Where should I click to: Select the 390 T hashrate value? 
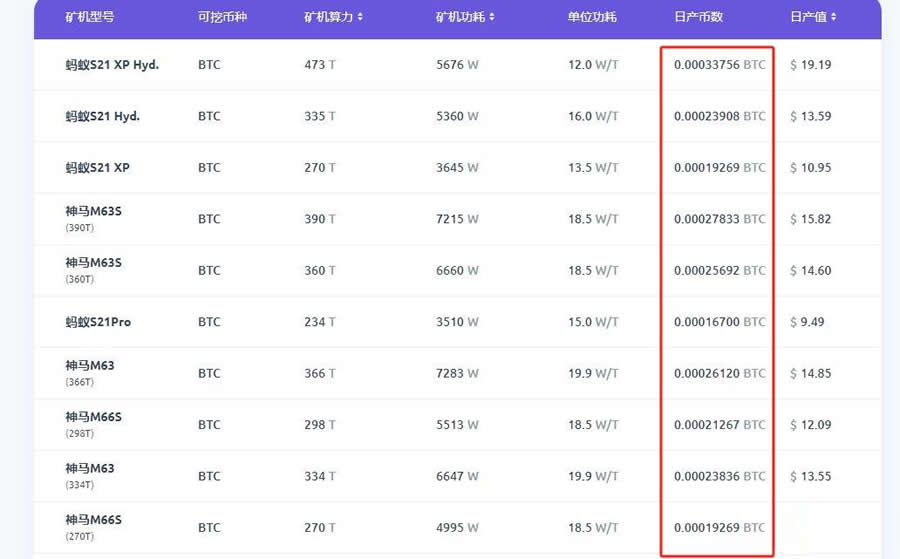pyautogui.click(x=320, y=219)
